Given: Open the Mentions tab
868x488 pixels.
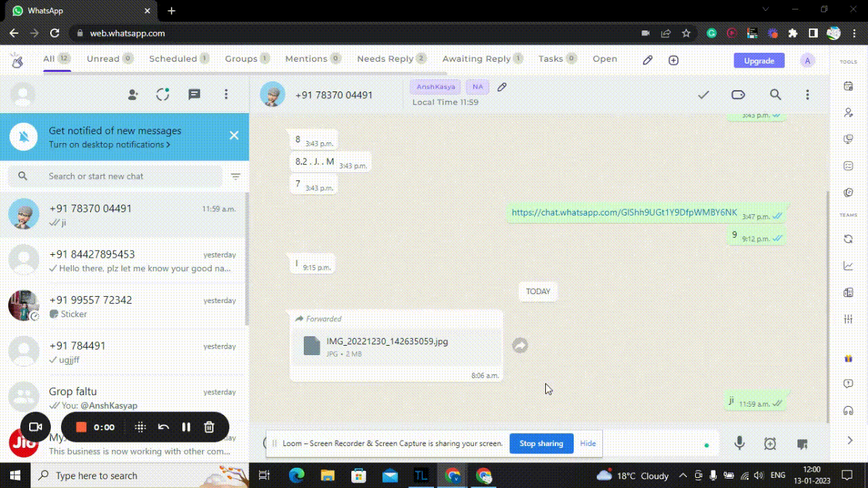Looking at the screenshot, I should click(313, 59).
